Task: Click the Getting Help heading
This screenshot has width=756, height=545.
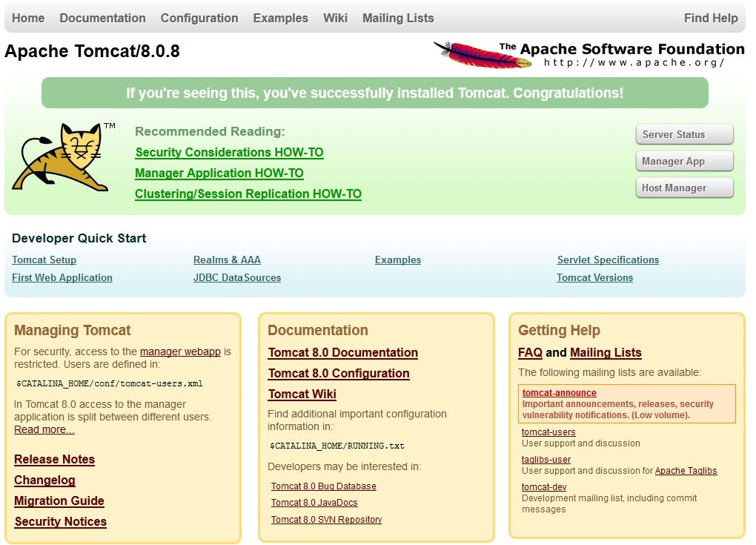Action: (560, 330)
